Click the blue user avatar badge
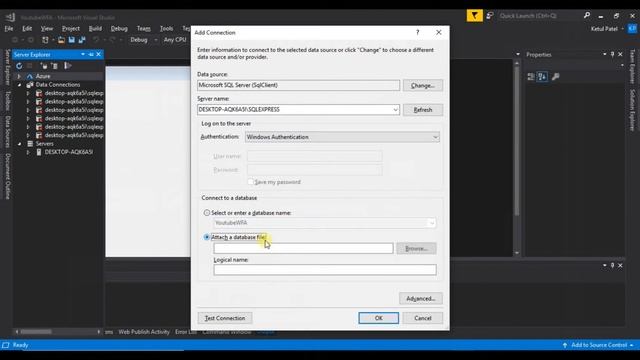 coord(632,29)
